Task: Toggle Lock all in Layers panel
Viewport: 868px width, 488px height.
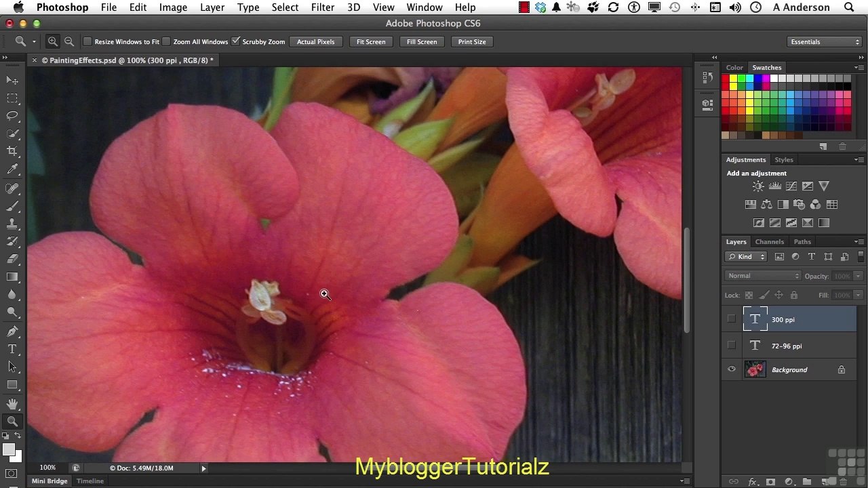Action: click(x=794, y=296)
